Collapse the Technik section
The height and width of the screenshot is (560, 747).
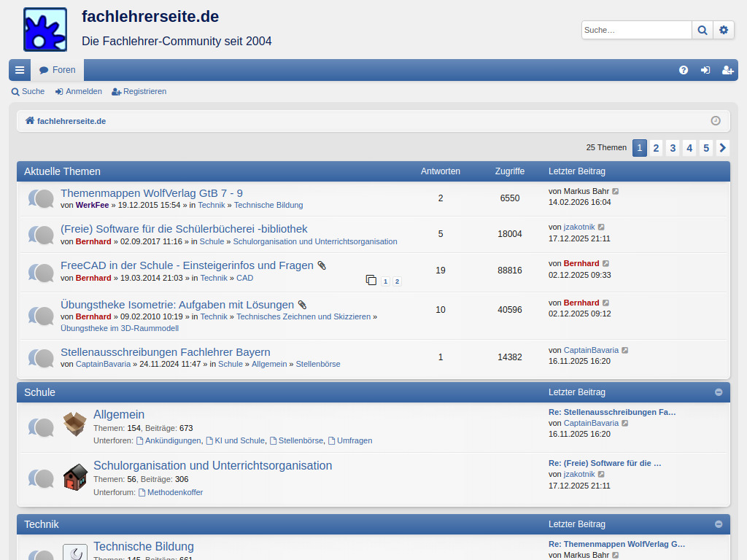point(719,524)
